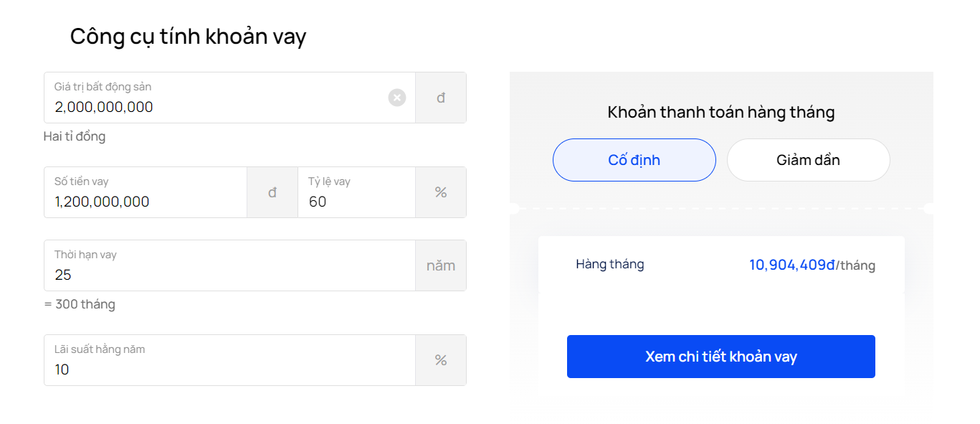Click the Lãi suất hằng năm field

pyautogui.click(x=229, y=360)
